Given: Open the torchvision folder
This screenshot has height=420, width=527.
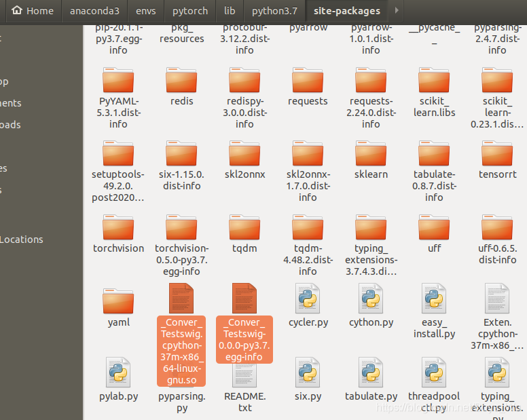Looking at the screenshot, I should coord(118,227).
